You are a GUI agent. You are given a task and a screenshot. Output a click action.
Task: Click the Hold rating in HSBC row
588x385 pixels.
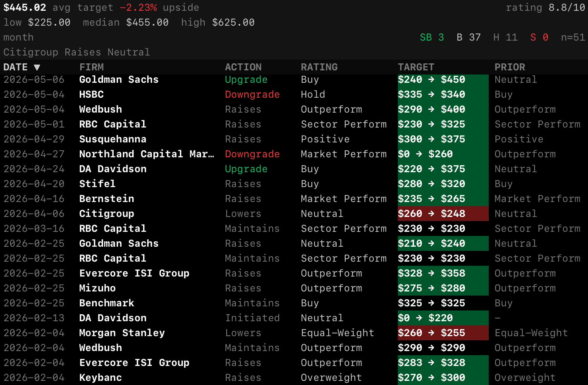point(313,94)
